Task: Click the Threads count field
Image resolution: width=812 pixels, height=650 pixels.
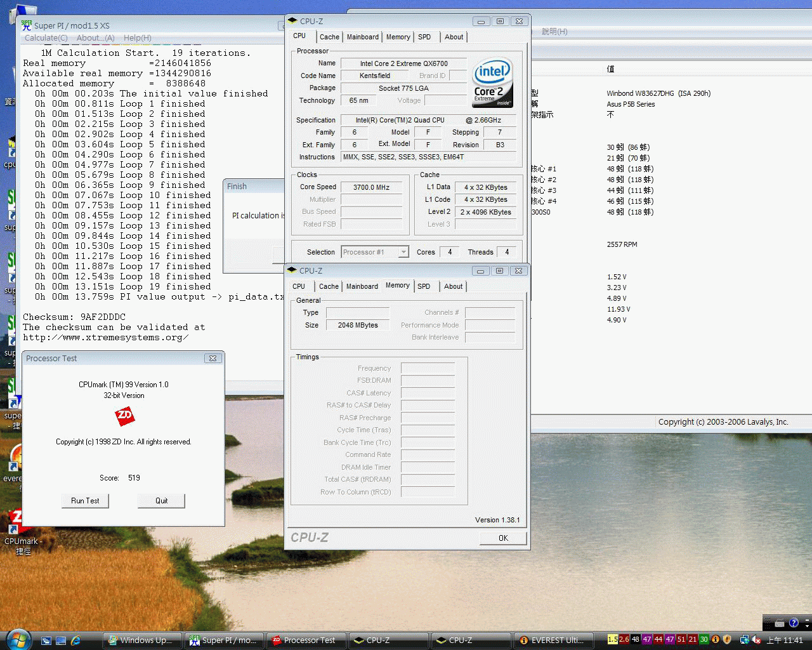Action: click(507, 252)
